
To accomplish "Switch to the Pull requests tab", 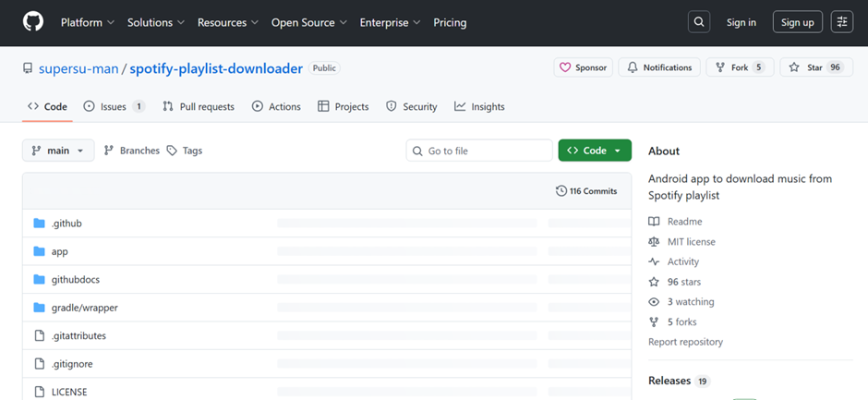I will [x=199, y=106].
